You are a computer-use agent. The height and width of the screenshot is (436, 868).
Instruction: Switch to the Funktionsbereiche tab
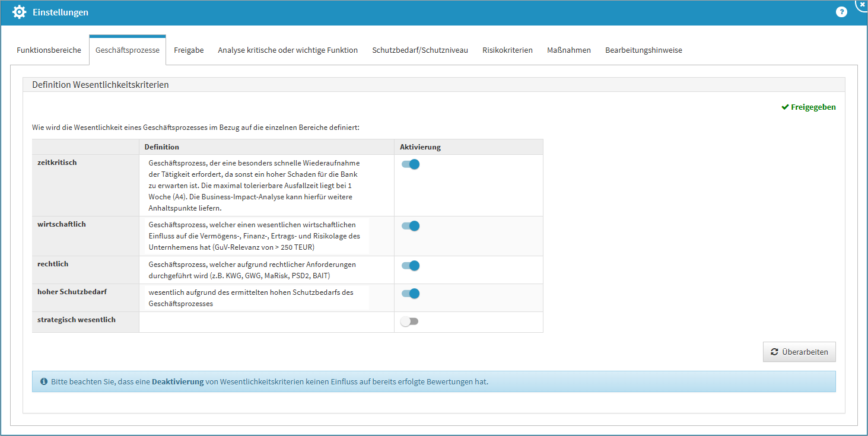[49, 50]
